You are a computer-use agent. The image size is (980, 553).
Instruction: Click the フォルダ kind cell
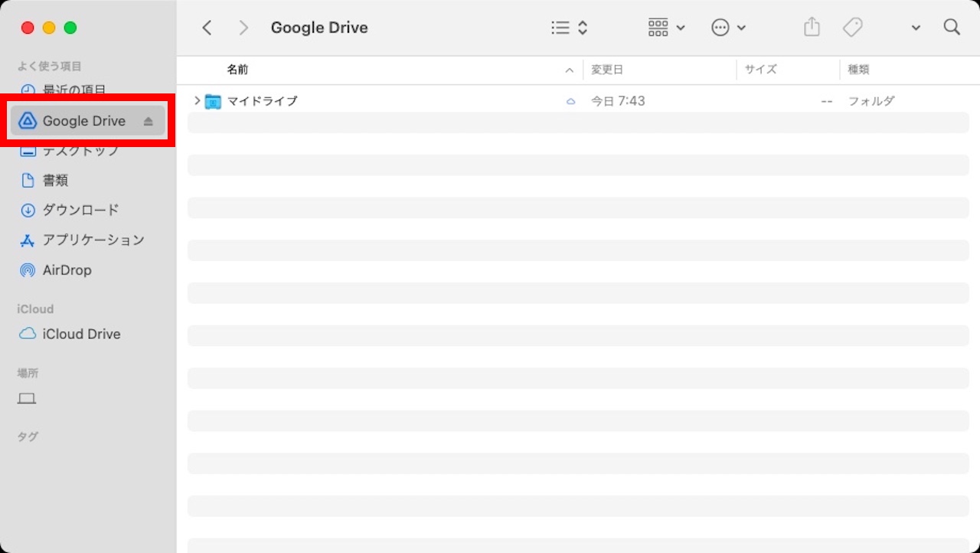[x=871, y=101]
